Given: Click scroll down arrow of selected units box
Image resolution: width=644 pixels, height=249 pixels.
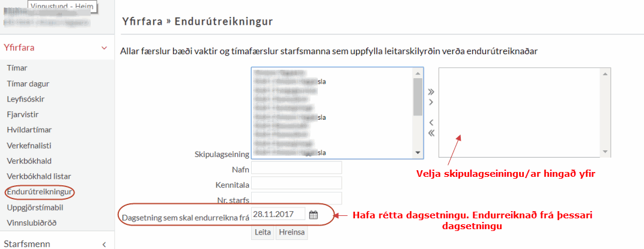Looking at the screenshot, I should point(604,152).
